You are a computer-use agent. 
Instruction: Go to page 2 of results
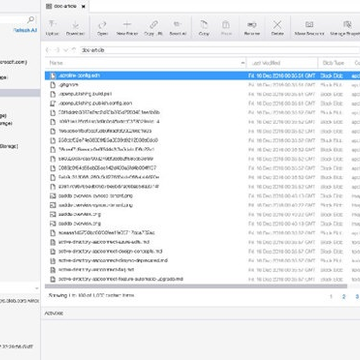pos(344,296)
